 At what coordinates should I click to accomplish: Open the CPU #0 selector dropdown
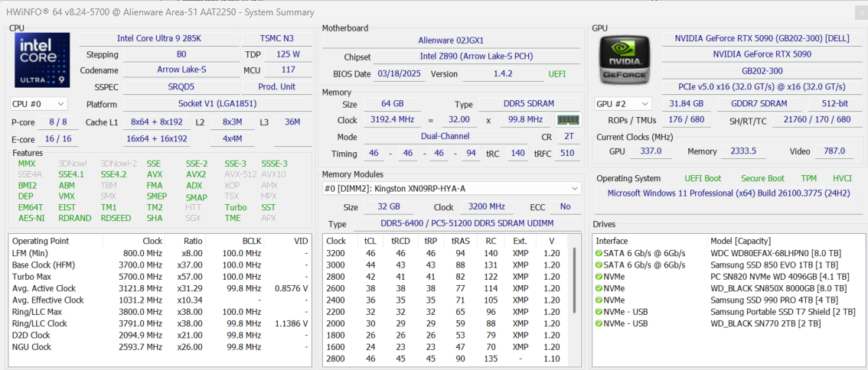[x=39, y=104]
